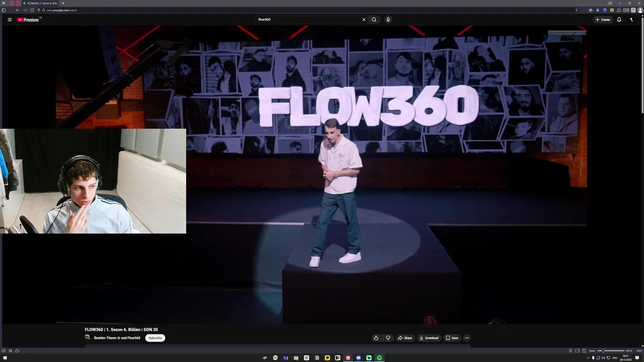Open the paint bucket extension icon
644x362 pixels.
(x=591, y=10)
